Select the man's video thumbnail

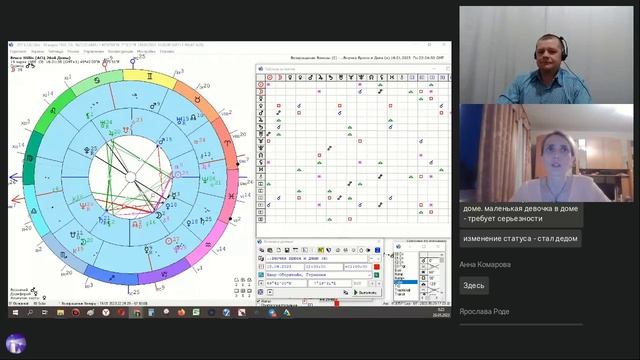(x=547, y=55)
